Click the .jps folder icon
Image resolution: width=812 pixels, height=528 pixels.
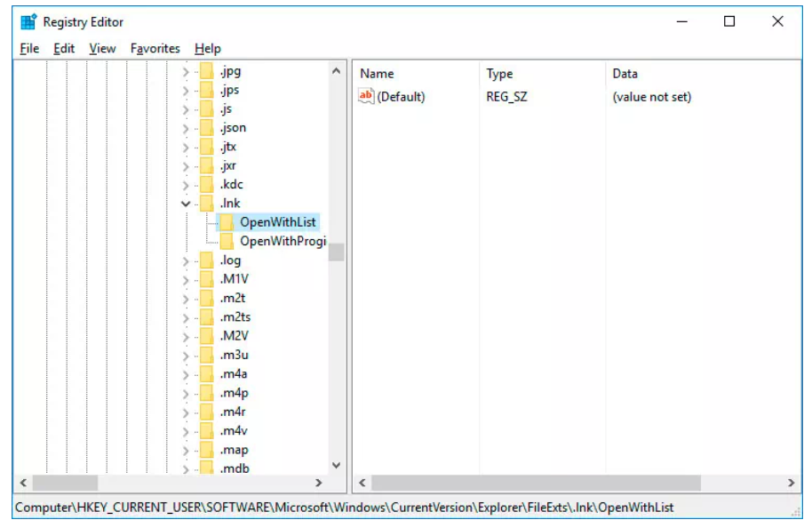coord(207,90)
